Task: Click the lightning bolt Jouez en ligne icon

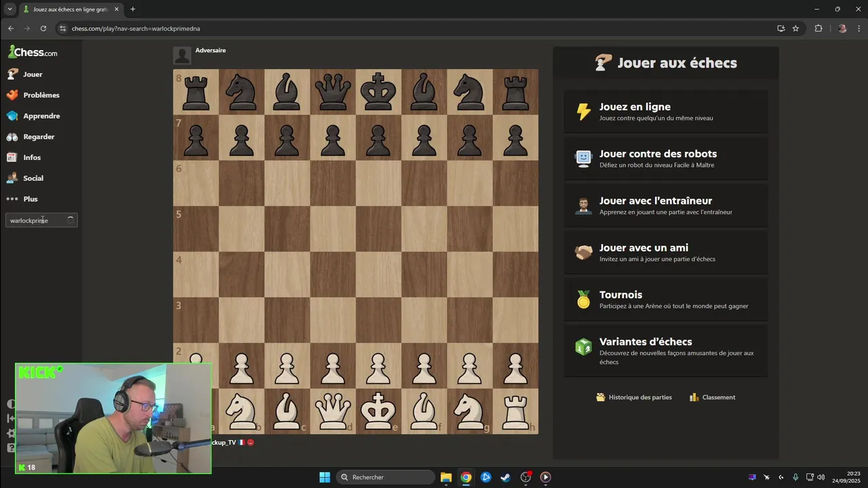Action: pyautogui.click(x=583, y=112)
